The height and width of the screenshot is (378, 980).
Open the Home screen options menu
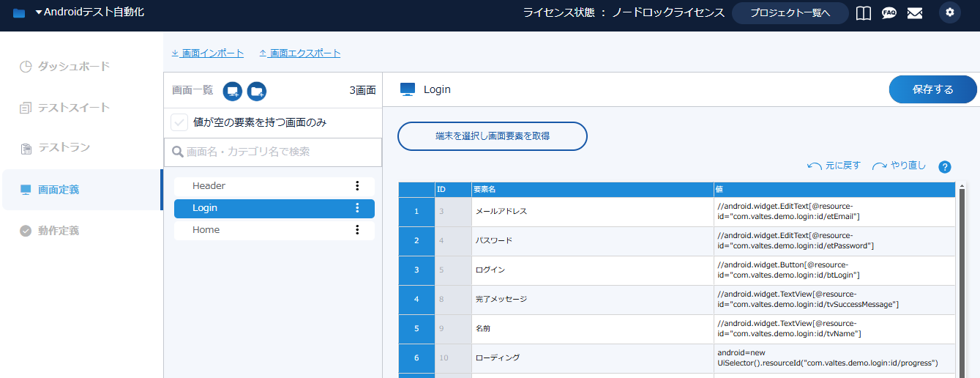(357, 230)
